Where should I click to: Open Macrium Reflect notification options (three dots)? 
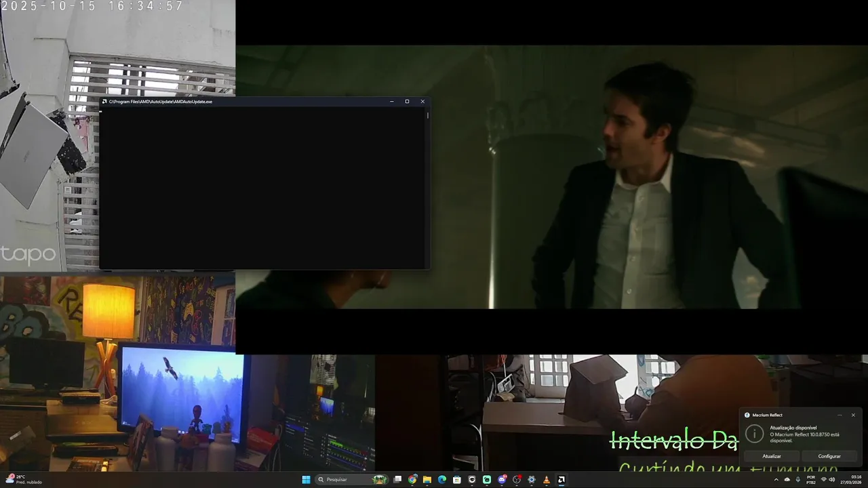(840, 415)
